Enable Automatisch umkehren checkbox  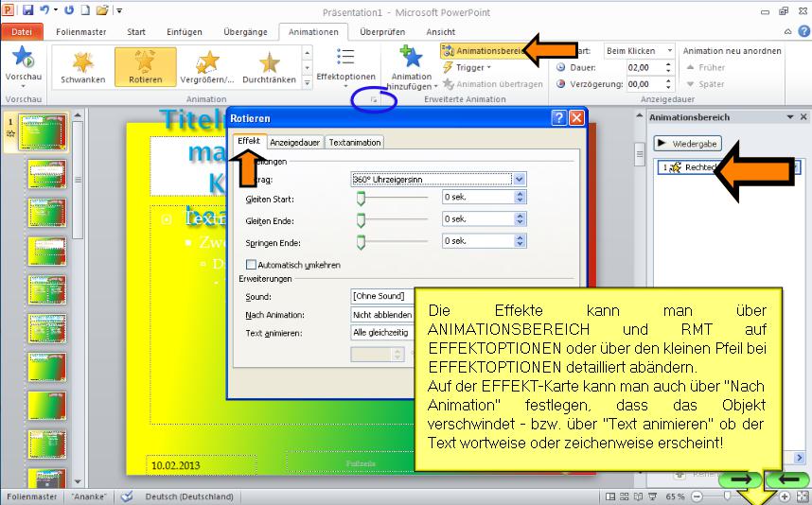pos(252,265)
